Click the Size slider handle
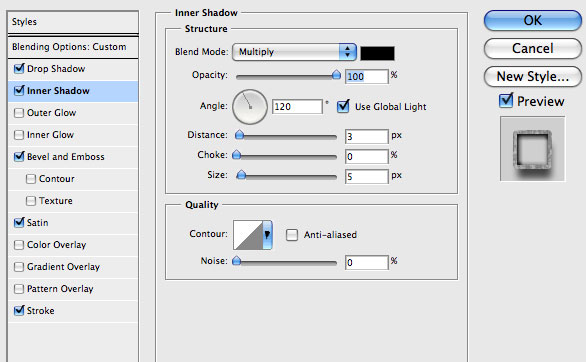Viewport: 586px width, 362px height. tap(241, 174)
